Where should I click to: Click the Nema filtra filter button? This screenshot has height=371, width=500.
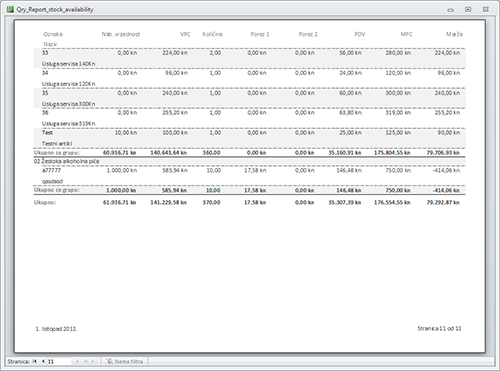125,361
